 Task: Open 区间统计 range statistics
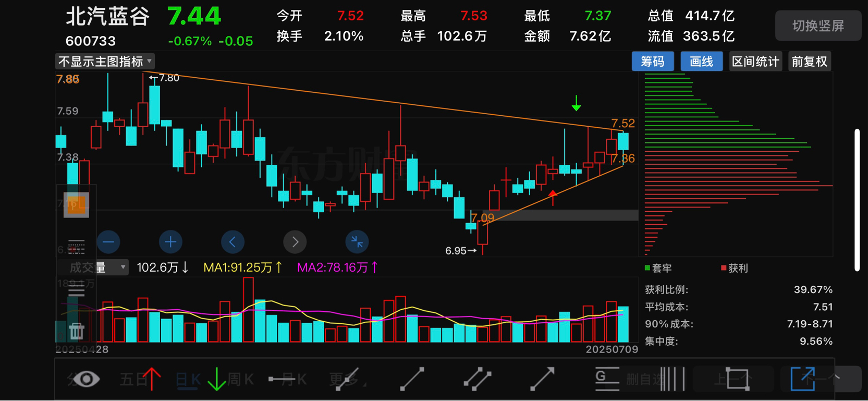pos(755,62)
